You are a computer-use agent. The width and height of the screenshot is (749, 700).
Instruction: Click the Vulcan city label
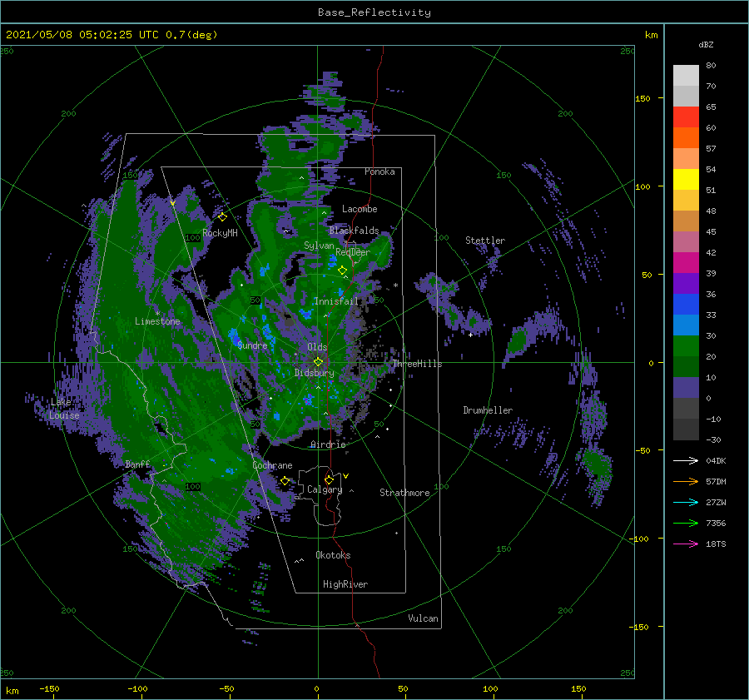point(424,618)
